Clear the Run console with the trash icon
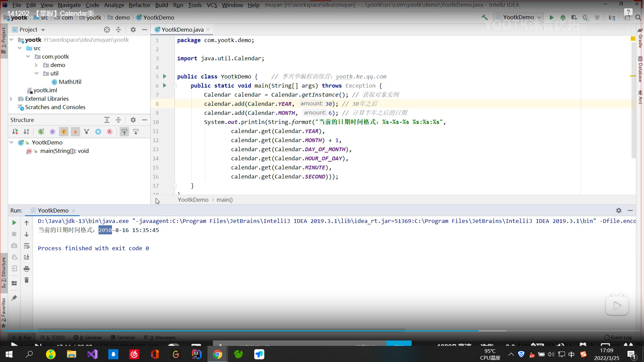644x362 pixels. [x=27, y=280]
